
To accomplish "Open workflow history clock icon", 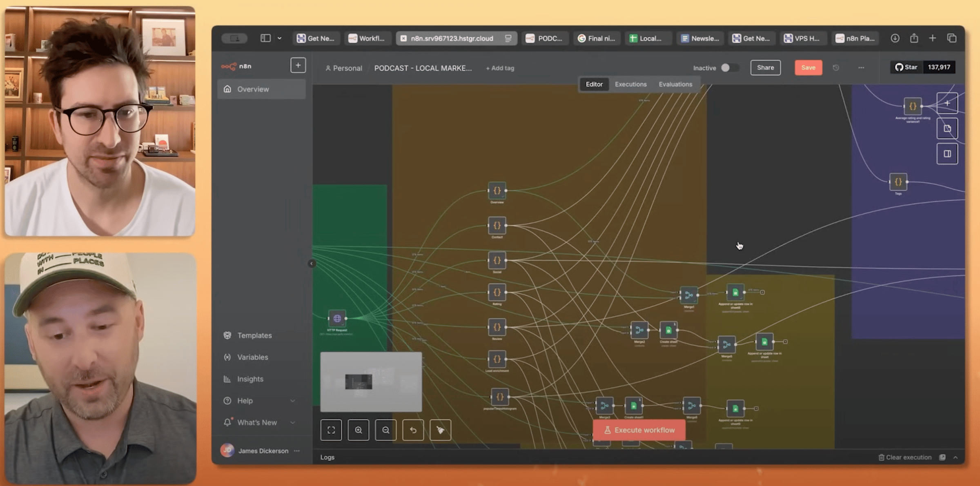I will coord(836,68).
